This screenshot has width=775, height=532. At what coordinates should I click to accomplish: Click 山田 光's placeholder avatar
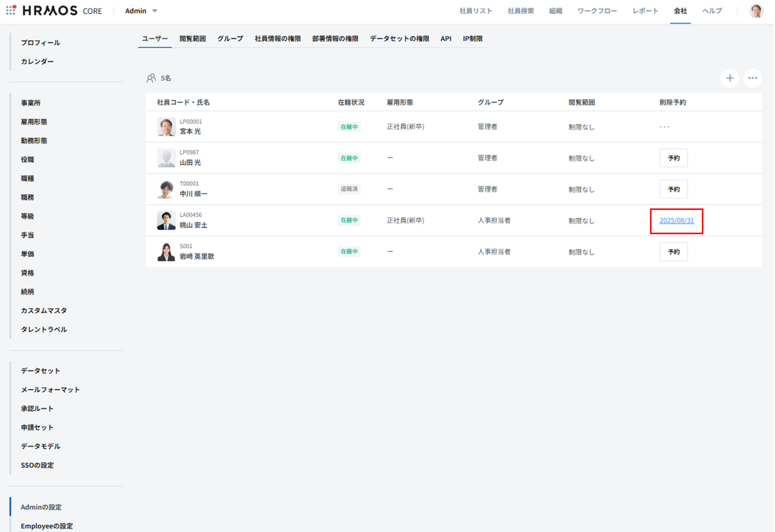pyautogui.click(x=166, y=158)
